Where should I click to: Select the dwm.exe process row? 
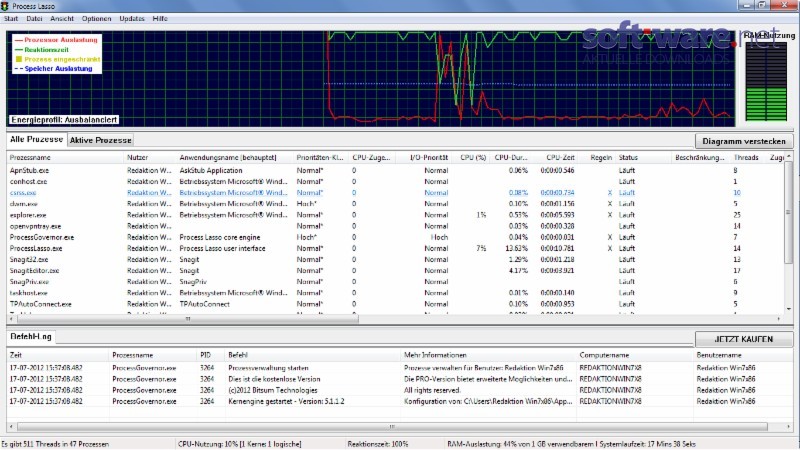395,204
